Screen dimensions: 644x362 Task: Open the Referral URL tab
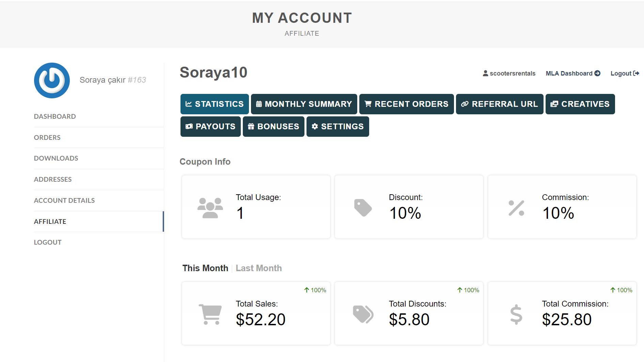tap(499, 104)
